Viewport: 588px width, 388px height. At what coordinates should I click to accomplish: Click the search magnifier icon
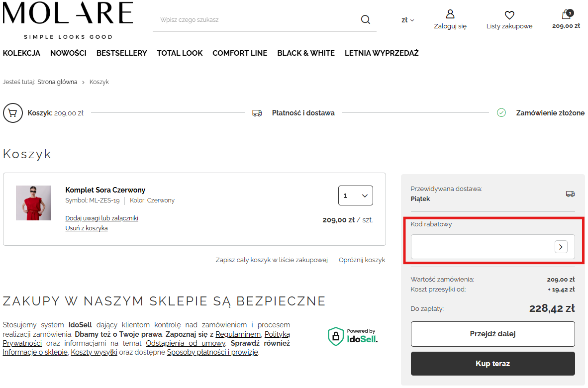tap(365, 20)
